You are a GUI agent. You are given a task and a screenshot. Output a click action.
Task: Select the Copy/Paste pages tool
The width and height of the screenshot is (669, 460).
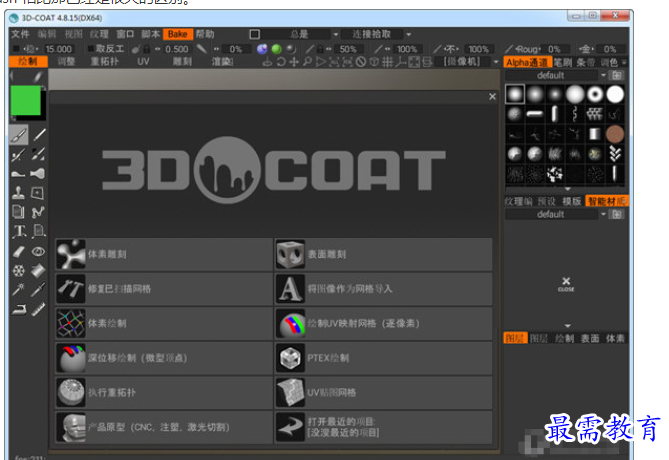pos(18,212)
